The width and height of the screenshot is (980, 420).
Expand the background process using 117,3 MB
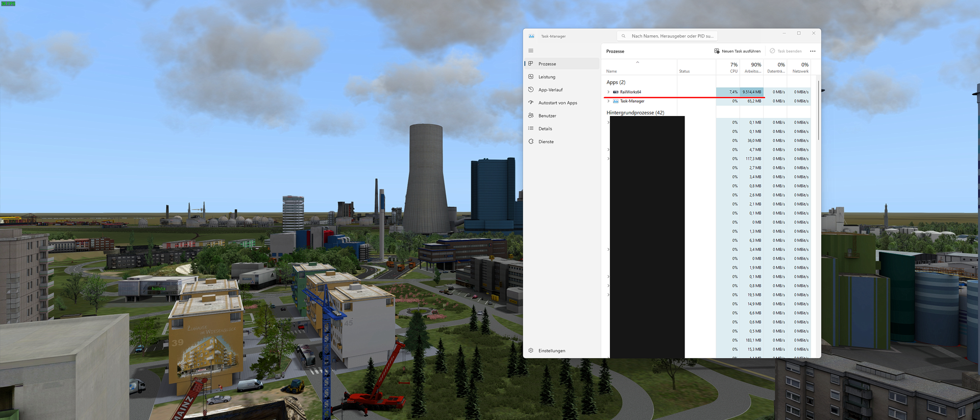coord(608,159)
